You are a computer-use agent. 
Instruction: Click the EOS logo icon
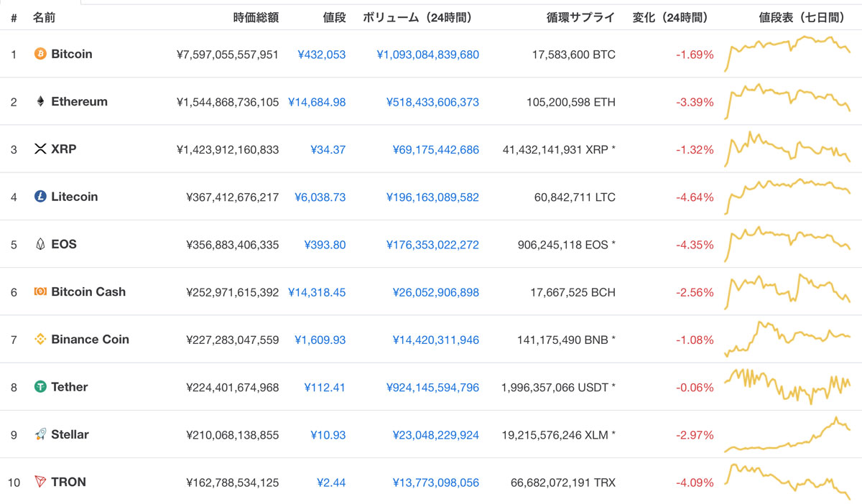point(40,244)
